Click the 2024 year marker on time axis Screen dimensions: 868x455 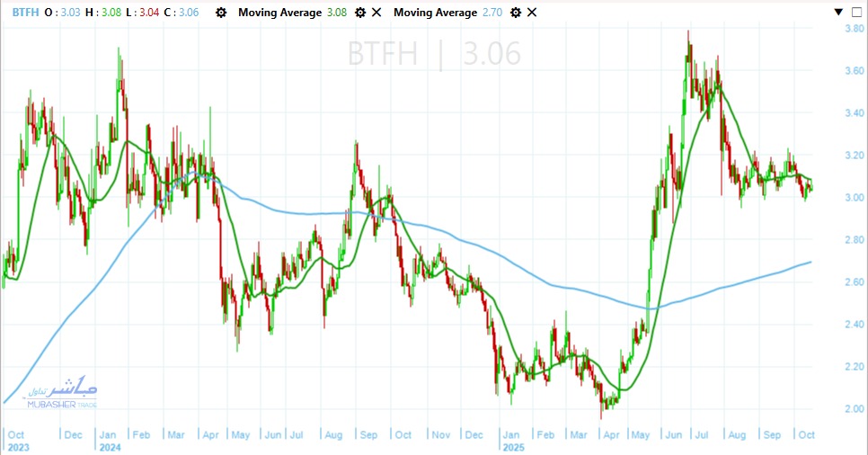111,446
